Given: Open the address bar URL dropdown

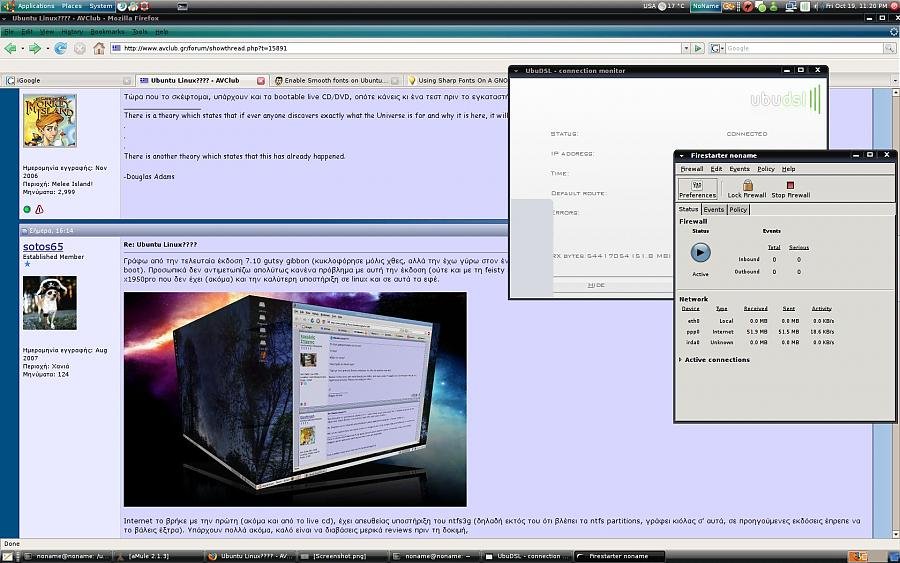Looking at the screenshot, I should tap(686, 48).
